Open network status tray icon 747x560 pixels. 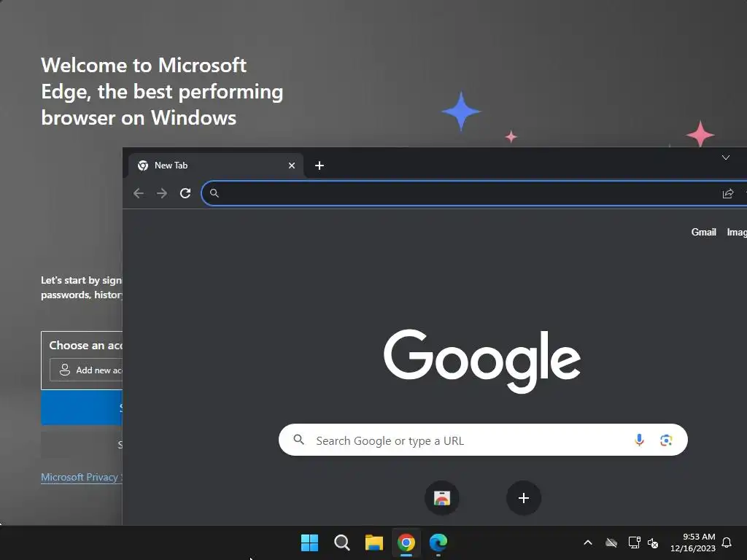click(634, 542)
